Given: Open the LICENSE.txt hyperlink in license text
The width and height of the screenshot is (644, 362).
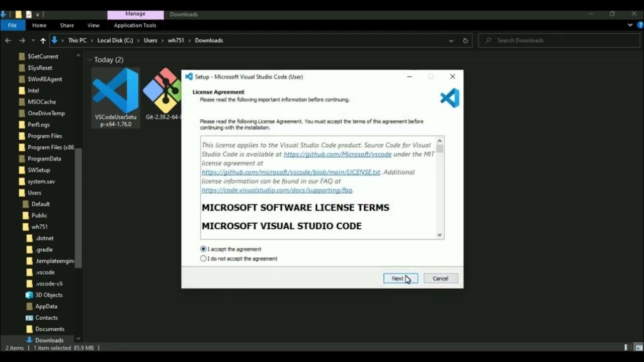Looking at the screenshot, I should (x=291, y=172).
